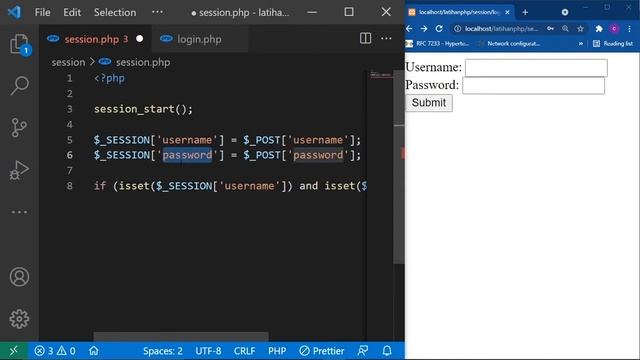Click the editor horizontal scrollbar

[181, 337]
